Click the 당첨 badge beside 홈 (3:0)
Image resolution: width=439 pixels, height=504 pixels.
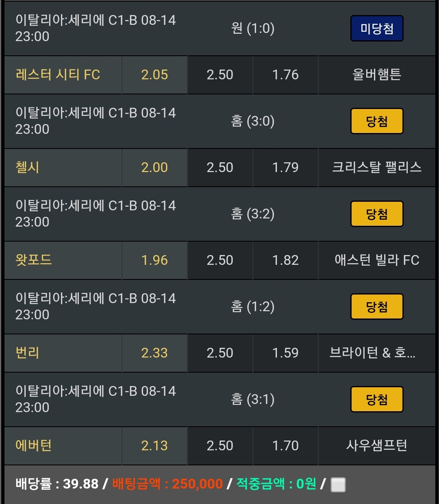pyautogui.click(x=377, y=121)
